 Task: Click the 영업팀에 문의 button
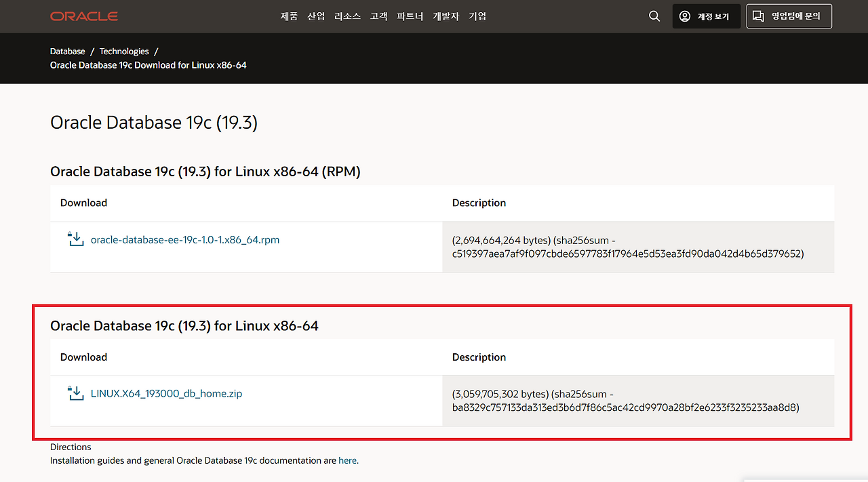[x=789, y=16]
